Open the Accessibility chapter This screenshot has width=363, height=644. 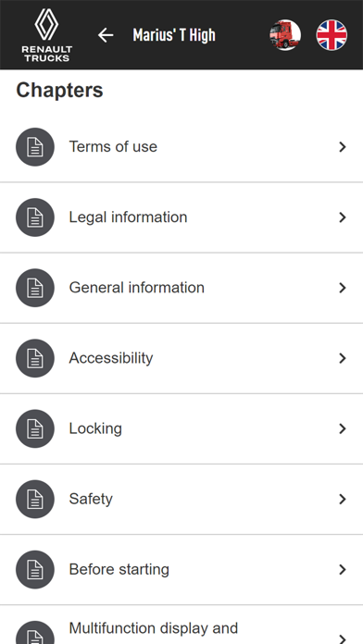[x=181, y=358]
